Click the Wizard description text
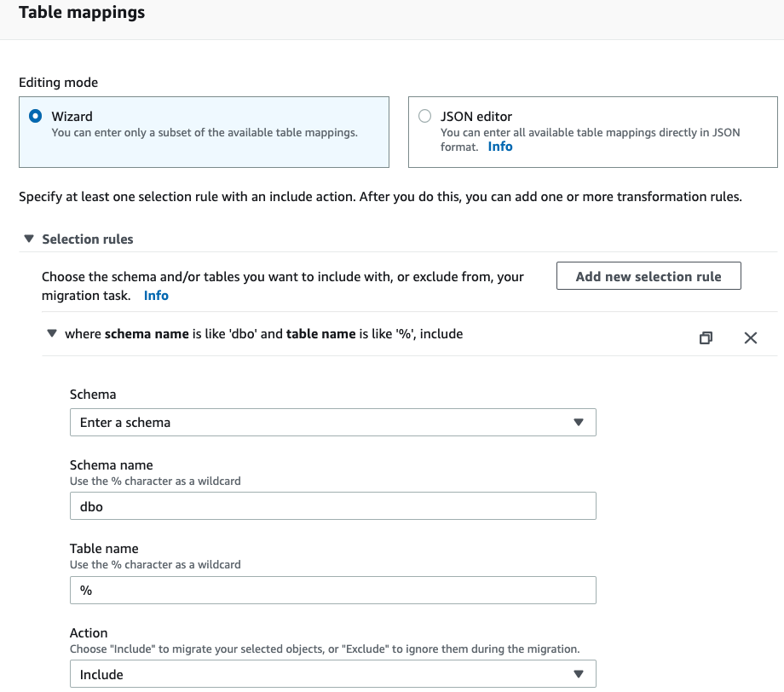This screenshot has width=784, height=692. click(x=204, y=133)
